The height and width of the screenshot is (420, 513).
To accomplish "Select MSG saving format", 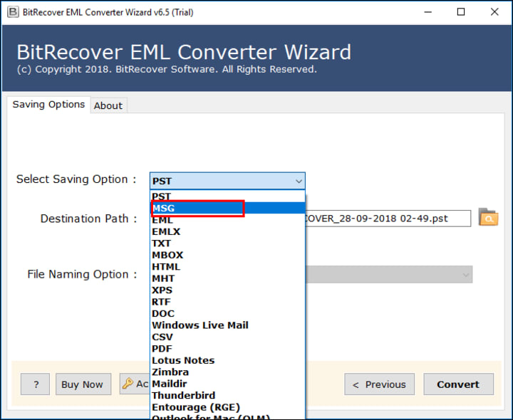I will click(227, 208).
